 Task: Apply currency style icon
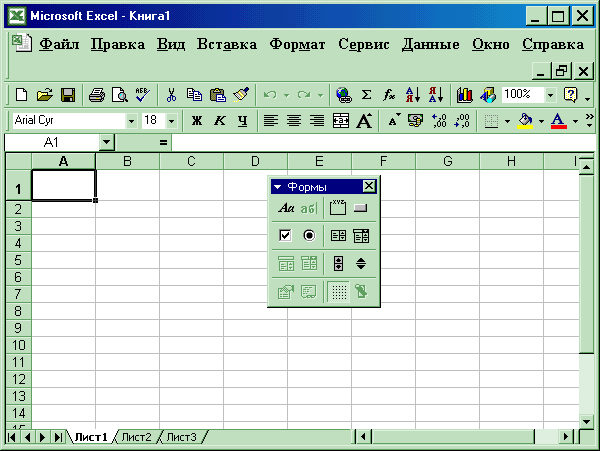pos(416,121)
